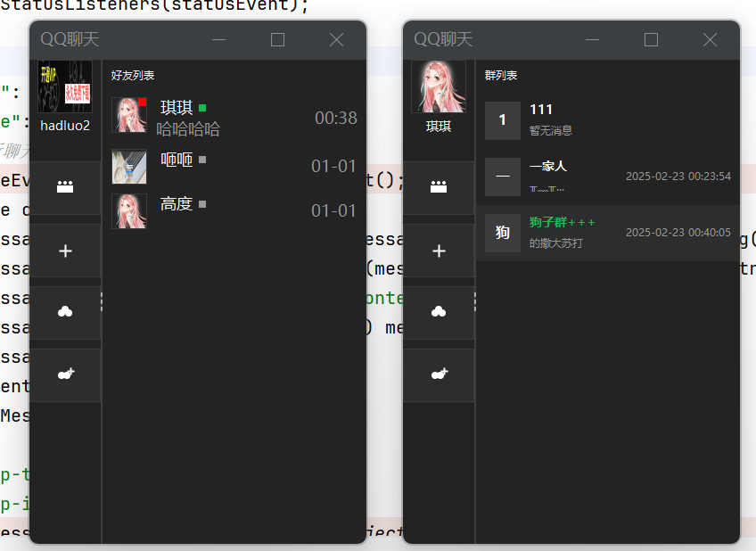Screen dimensions: 756x551
Task: Select friend name 高度
Action: [x=177, y=204]
